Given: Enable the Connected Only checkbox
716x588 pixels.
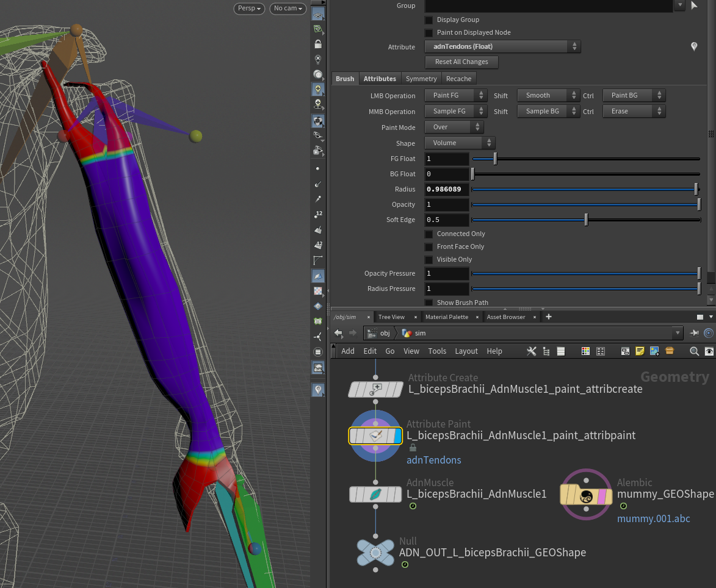Looking at the screenshot, I should tap(429, 234).
